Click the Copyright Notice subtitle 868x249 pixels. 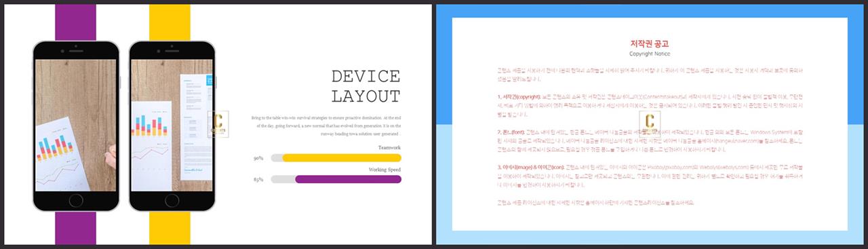pyautogui.click(x=650, y=54)
